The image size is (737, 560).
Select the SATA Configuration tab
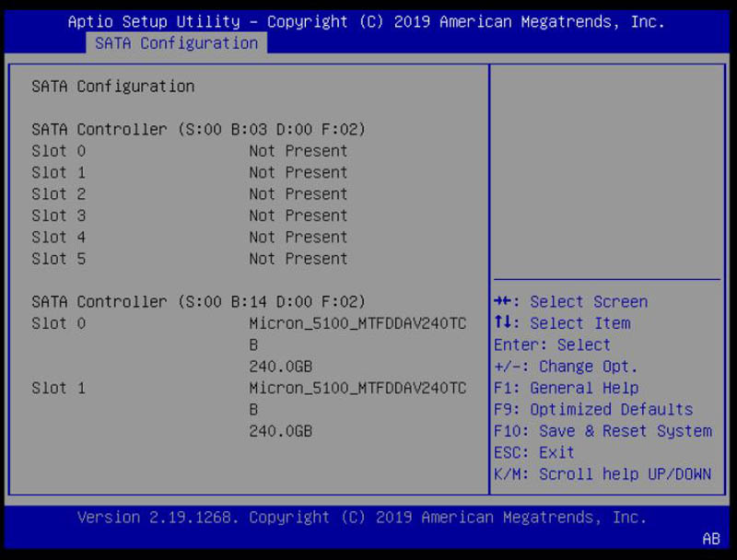point(176,43)
